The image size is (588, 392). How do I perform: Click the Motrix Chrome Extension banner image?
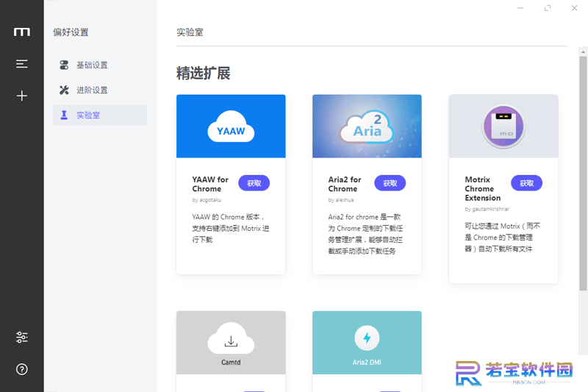(503, 126)
